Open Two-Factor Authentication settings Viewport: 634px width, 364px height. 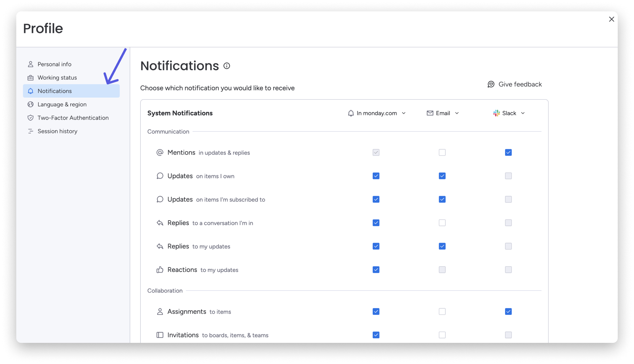coord(71,118)
